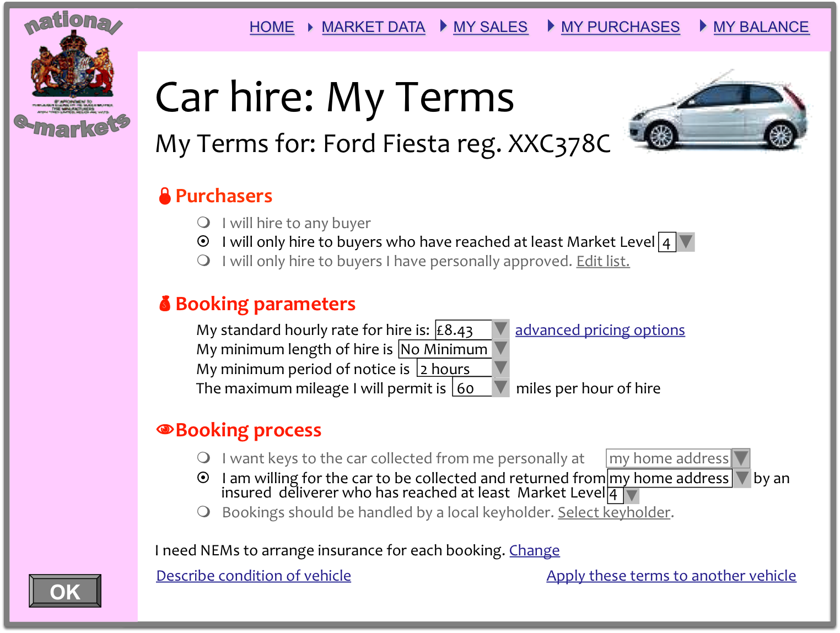Open the purchasers Market Level dropdown
Screen dimensions: 840x633
(x=686, y=242)
